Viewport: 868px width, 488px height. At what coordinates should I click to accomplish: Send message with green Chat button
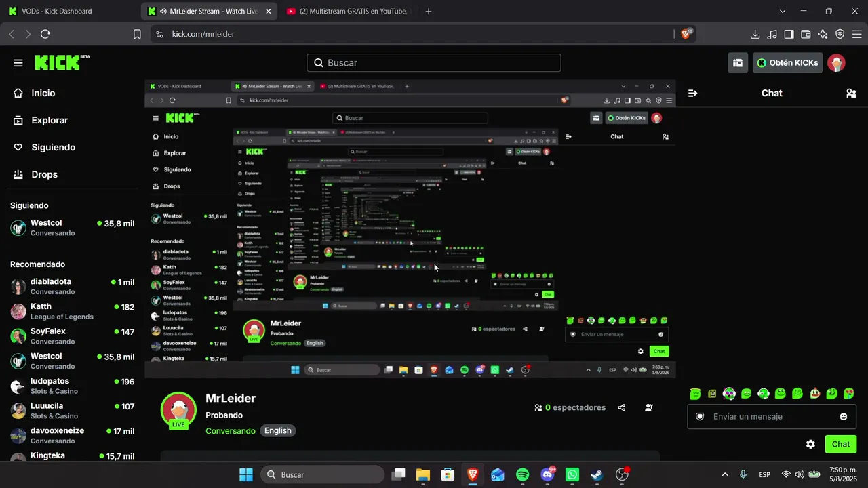coord(841,445)
